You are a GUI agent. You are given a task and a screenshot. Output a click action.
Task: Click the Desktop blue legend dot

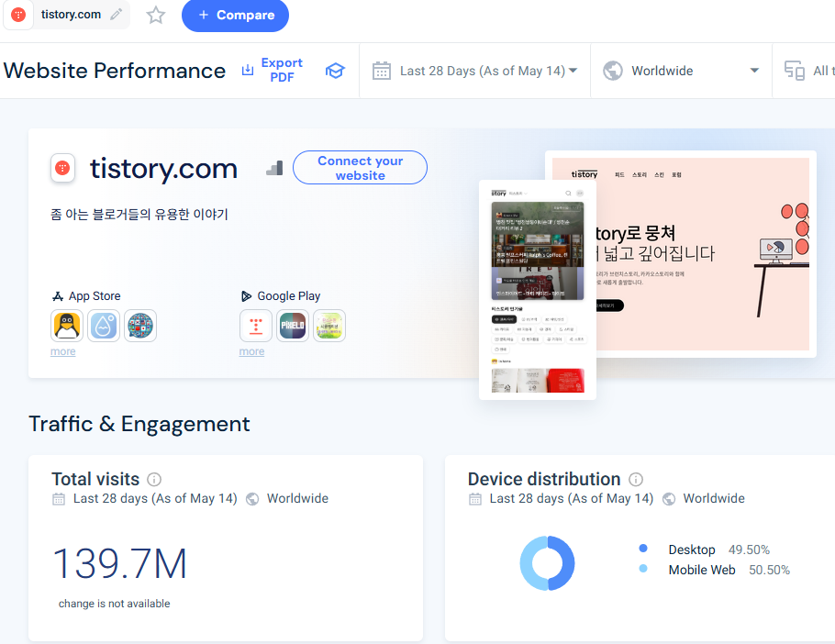(643, 549)
